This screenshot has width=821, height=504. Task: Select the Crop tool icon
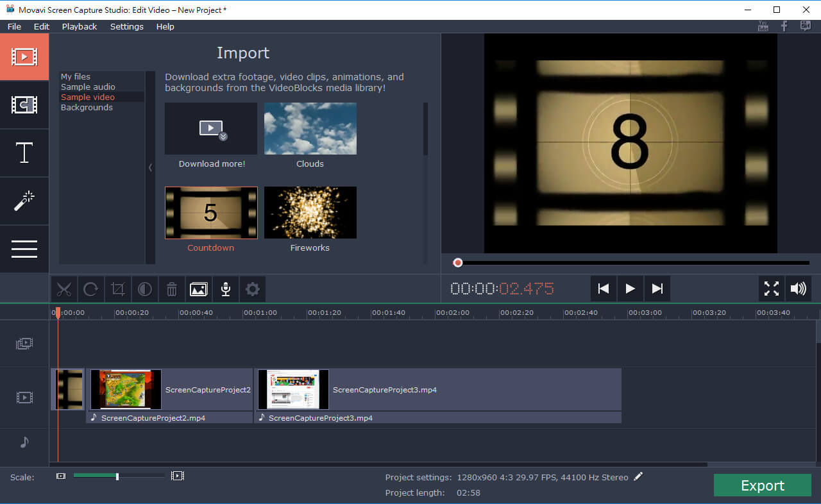[118, 289]
